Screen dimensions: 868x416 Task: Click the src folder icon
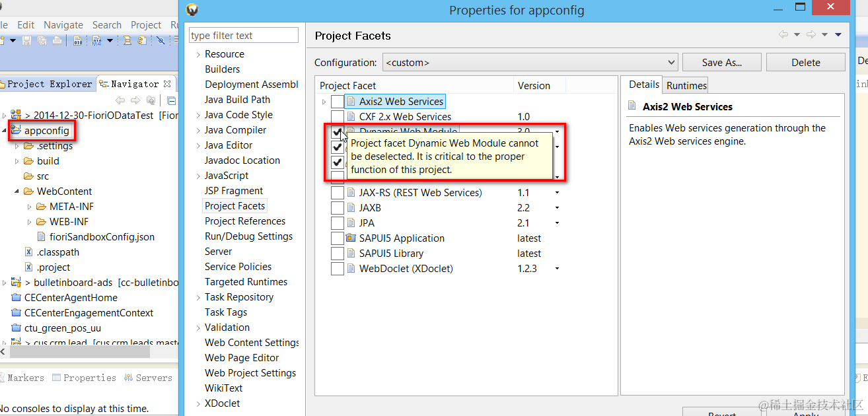[28, 176]
